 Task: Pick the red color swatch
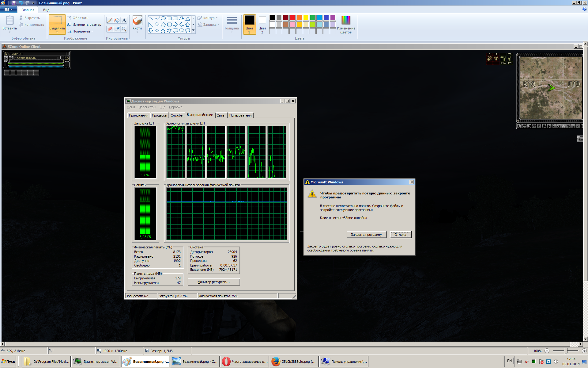pos(292,18)
